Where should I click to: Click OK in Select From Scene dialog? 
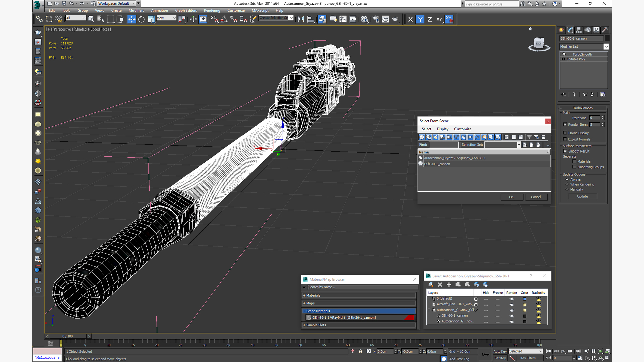click(511, 197)
